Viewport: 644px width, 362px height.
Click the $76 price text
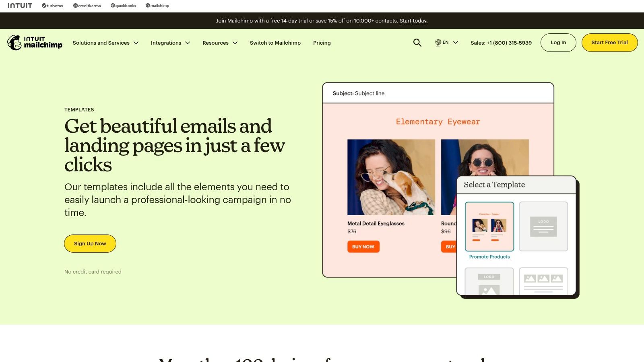tap(352, 231)
